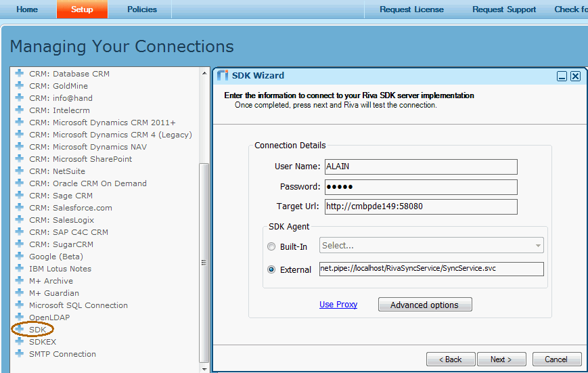
Task: Click the Use Proxy link
Action: [338, 305]
